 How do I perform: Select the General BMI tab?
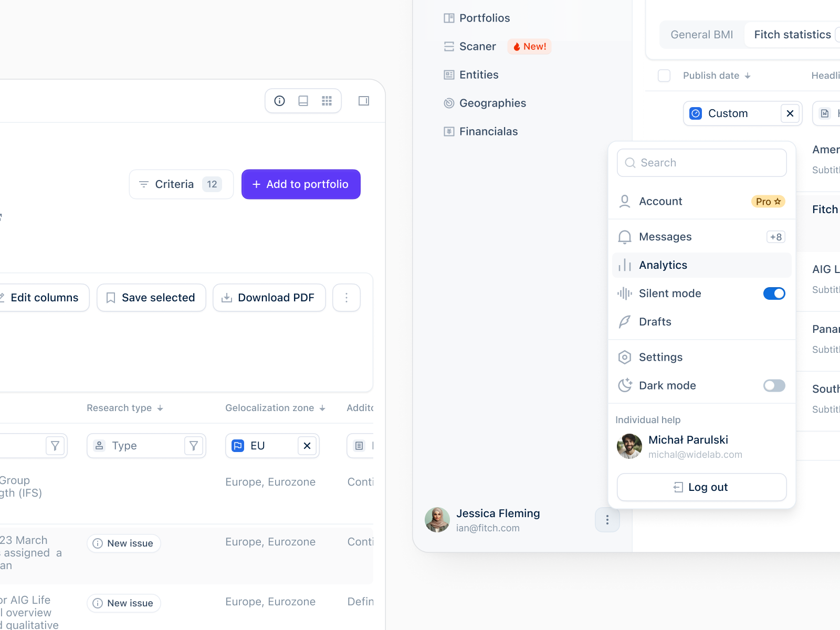click(x=701, y=34)
